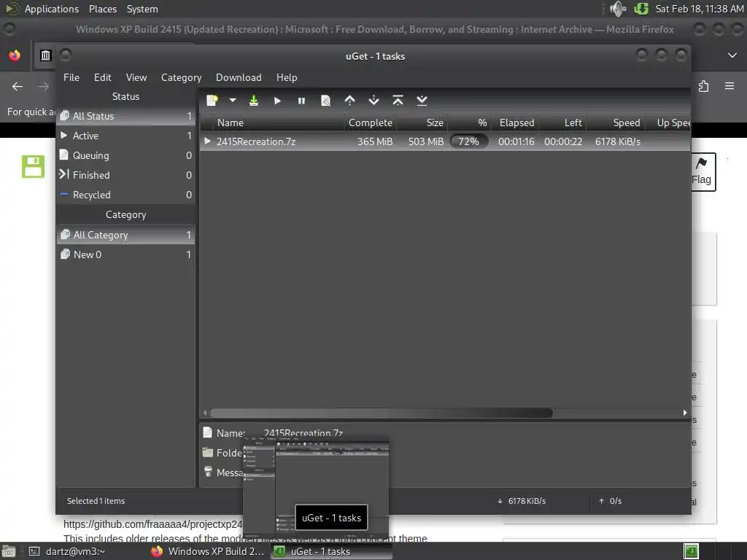Viewport: 747px width, 560px height.
Task: Click the left arrow of the list scrollbar
Action: tap(205, 413)
